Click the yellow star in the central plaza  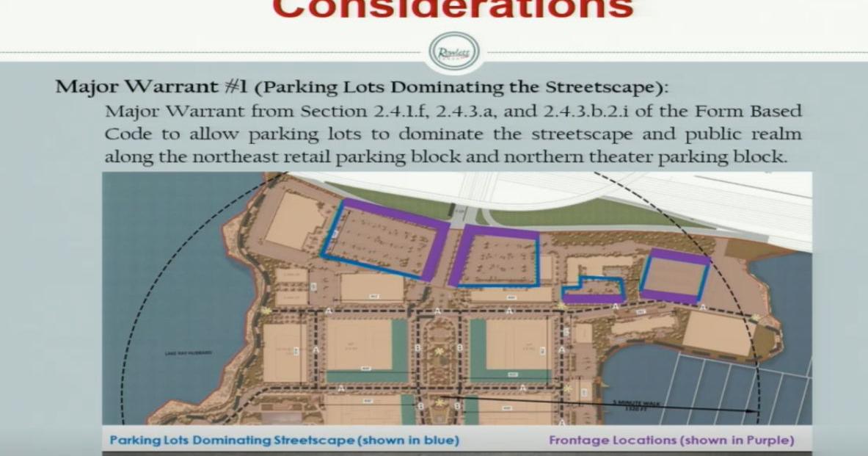(x=439, y=352)
